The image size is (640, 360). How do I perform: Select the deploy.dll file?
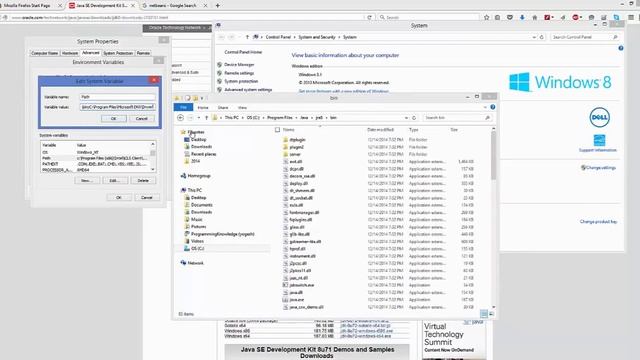click(298, 183)
